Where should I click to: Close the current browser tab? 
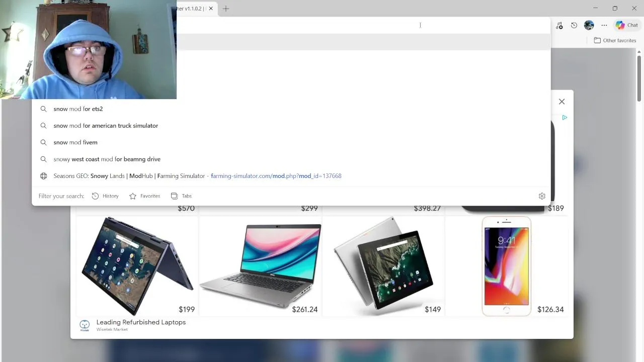[x=211, y=9]
